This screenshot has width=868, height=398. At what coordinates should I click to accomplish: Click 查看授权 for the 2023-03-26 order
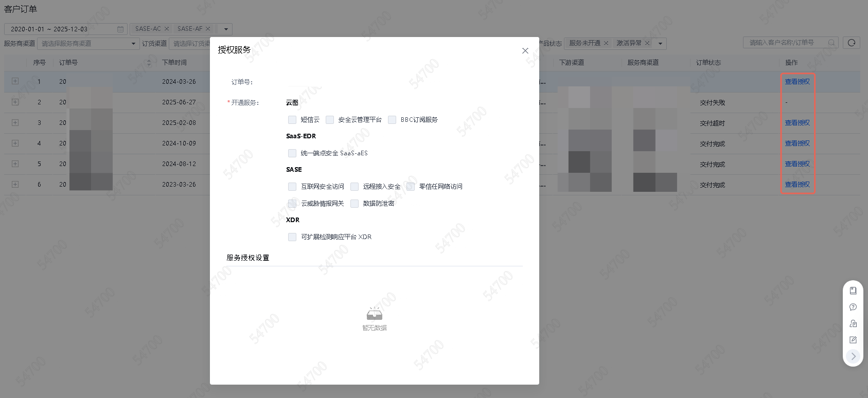[797, 185]
